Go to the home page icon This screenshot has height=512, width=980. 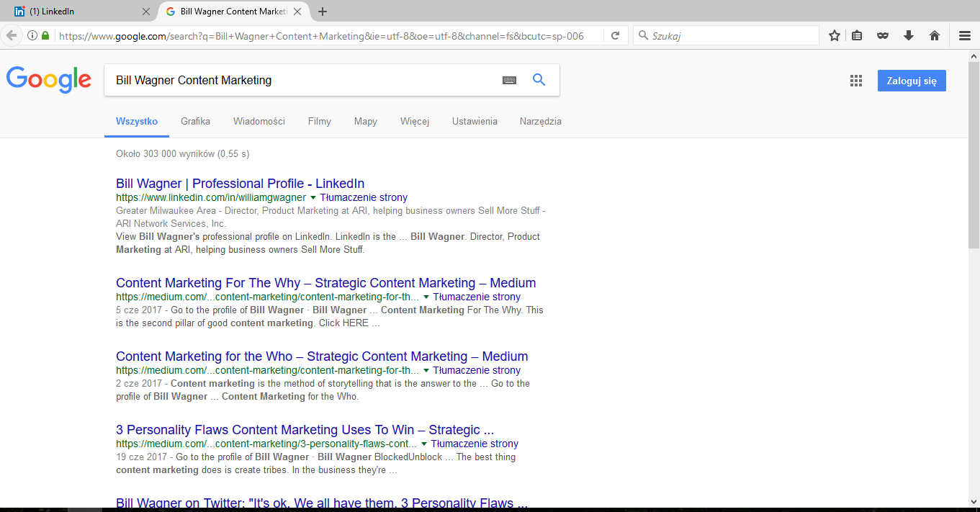click(x=935, y=35)
